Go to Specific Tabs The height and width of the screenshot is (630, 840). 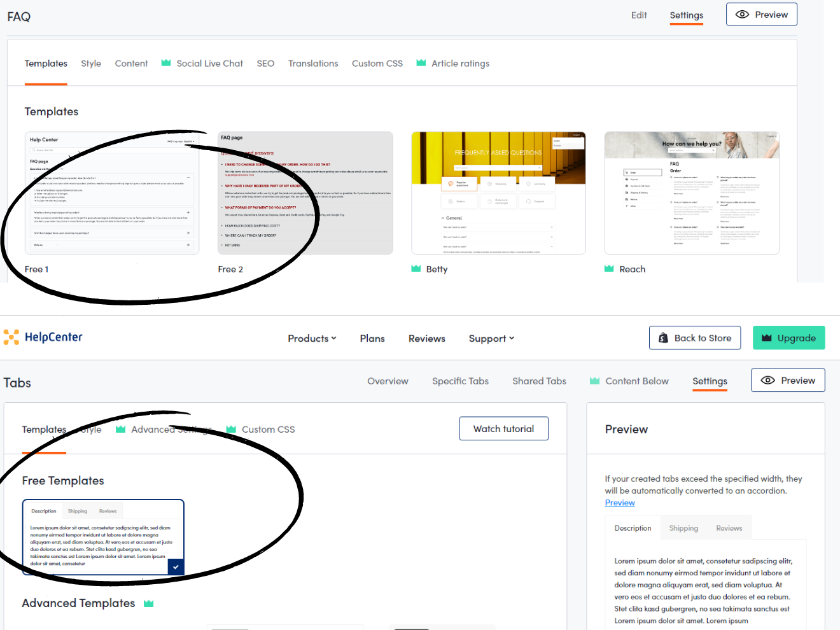(460, 381)
